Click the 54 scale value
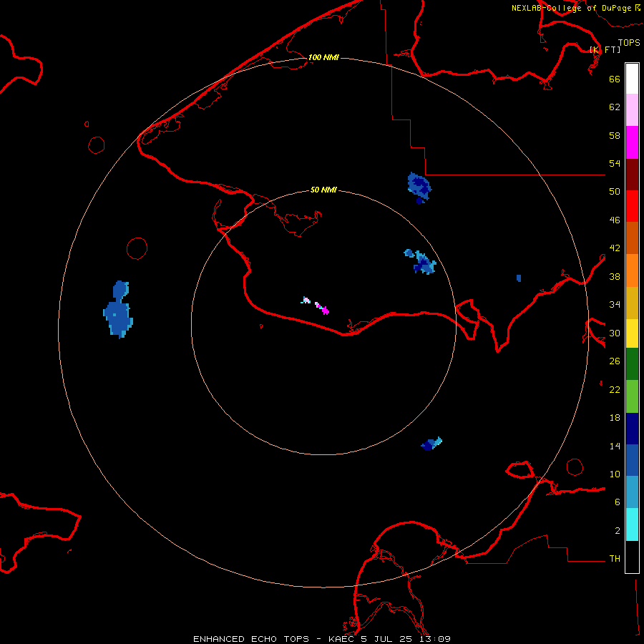The height and width of the screenshot is (644, 644). 615,163
